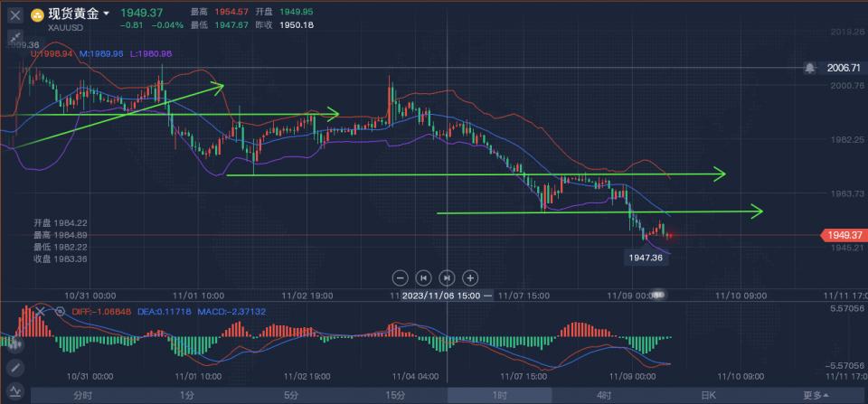The image size is (868, 404).
Task: Open MACD indicator settings hexagon icon
Action: 61,312
